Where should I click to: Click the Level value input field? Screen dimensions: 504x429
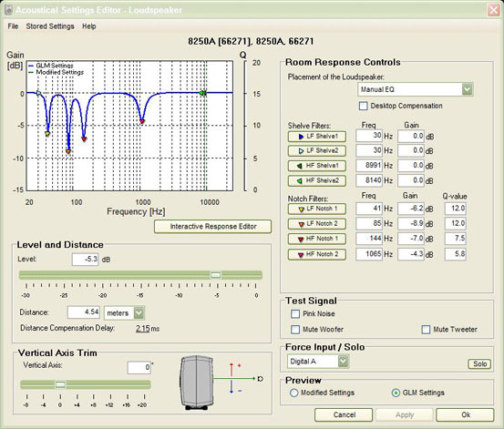(x=85, y=260)
